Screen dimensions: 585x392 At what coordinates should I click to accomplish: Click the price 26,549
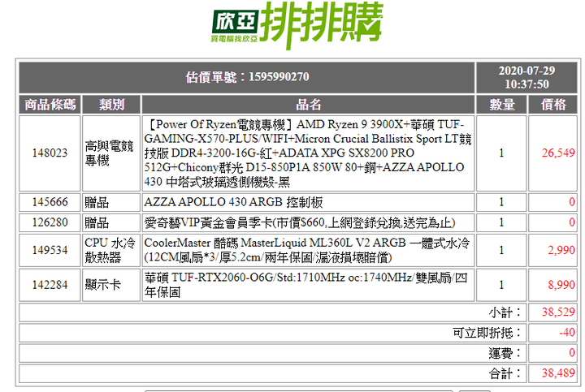[x=558, y=153]
